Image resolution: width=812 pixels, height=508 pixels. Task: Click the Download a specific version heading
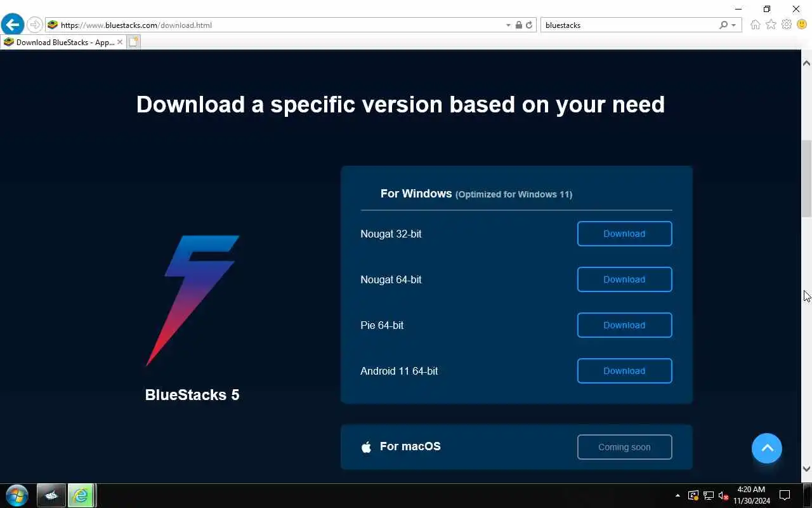(400, 104)
